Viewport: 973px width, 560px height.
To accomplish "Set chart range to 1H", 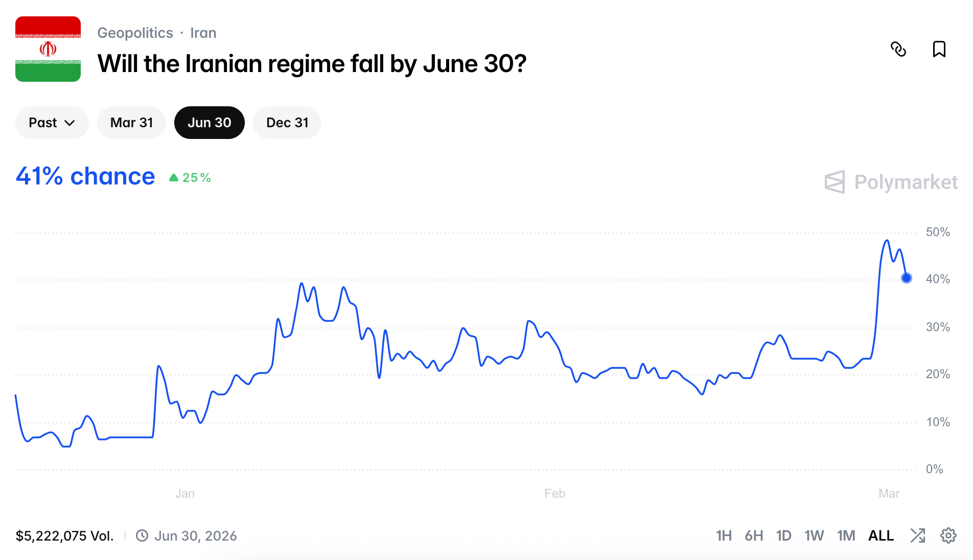I will (x=724, y=535).
